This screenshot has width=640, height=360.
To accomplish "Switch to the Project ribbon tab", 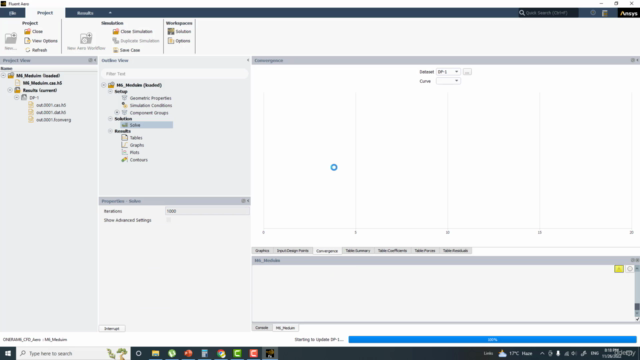I will [x=45, y=13].
